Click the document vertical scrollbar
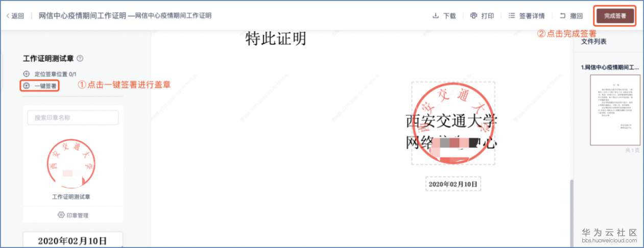This screenshot has height=248, width=644. (571, 213)
